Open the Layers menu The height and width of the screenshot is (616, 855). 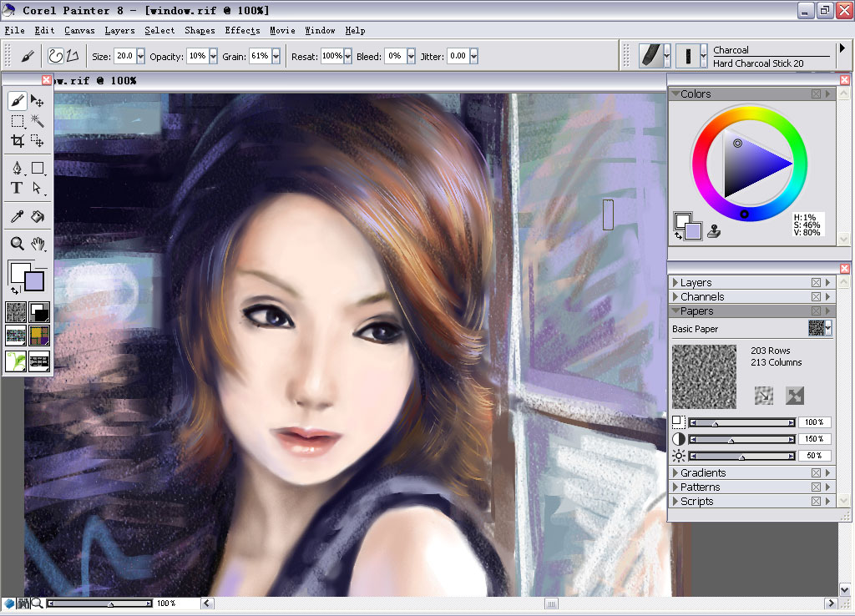tap(119, 31)
